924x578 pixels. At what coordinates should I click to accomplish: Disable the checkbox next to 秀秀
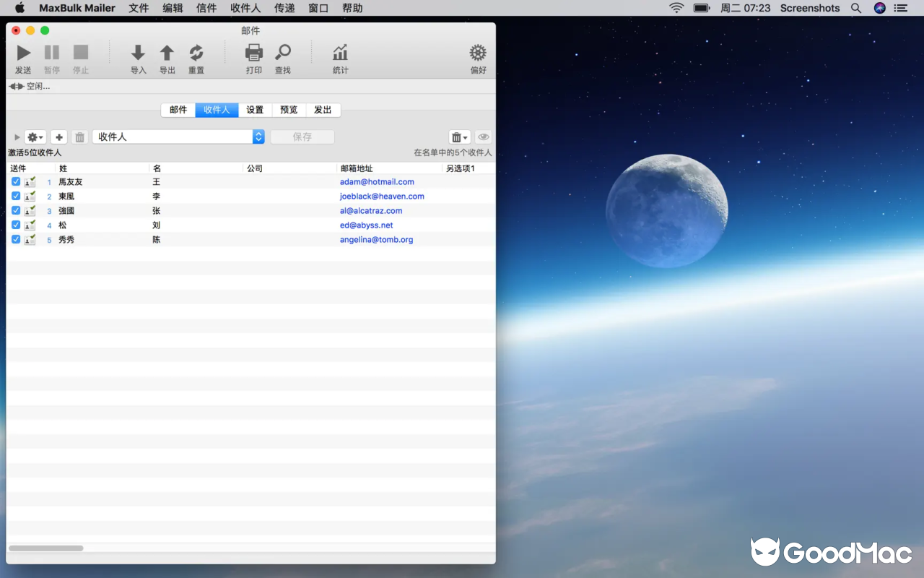point(15,239)
